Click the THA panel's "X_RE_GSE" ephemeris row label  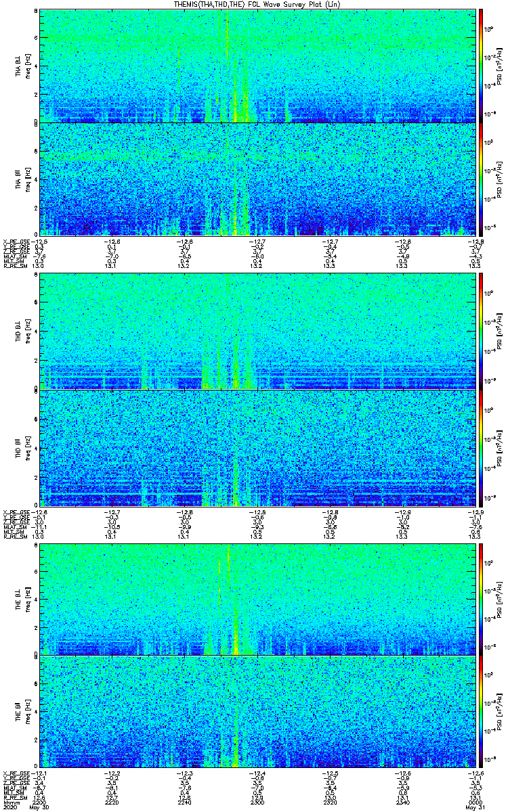point(15,241)
